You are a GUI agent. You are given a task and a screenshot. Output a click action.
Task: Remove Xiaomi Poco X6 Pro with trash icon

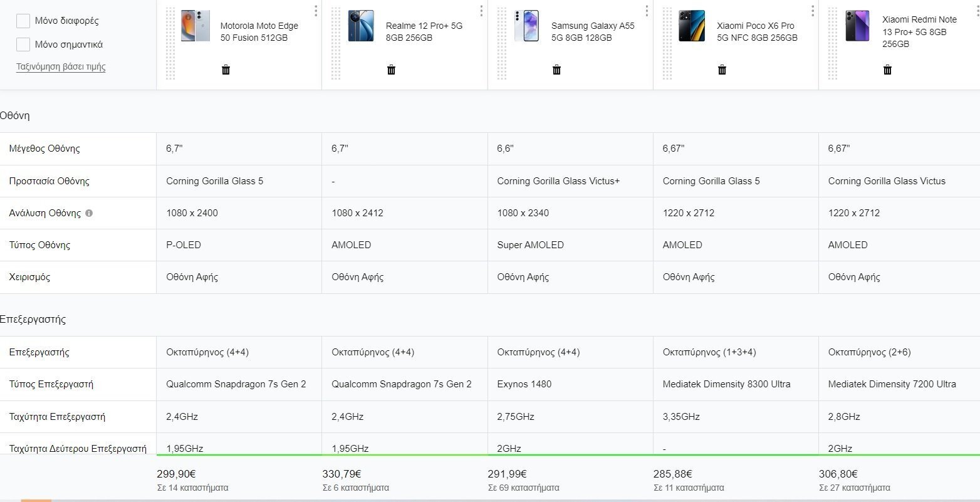722,70
